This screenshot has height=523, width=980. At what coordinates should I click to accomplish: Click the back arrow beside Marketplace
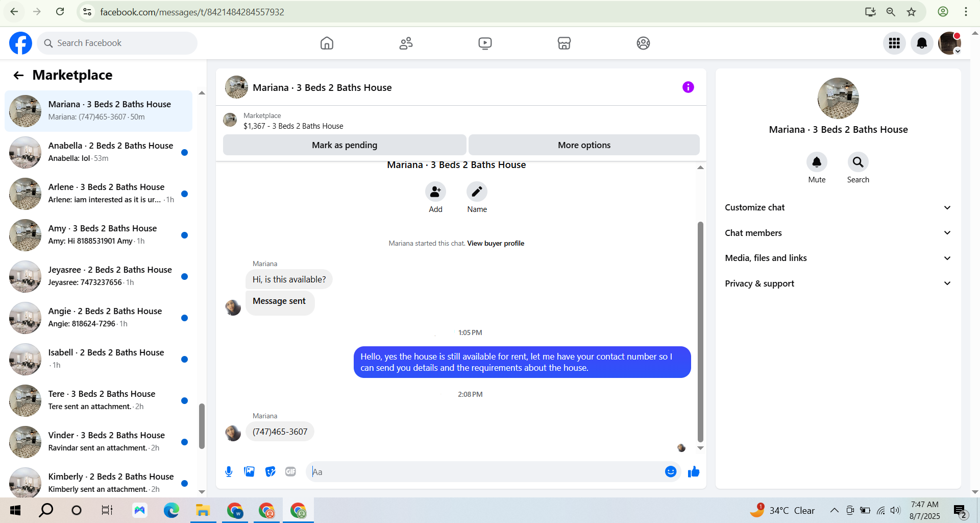(18, 76)
